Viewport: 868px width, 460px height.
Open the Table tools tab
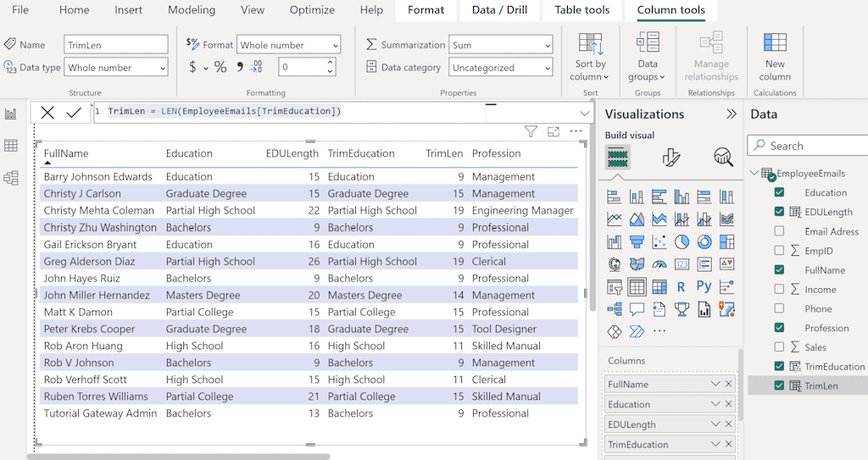[x=582, y=10]
